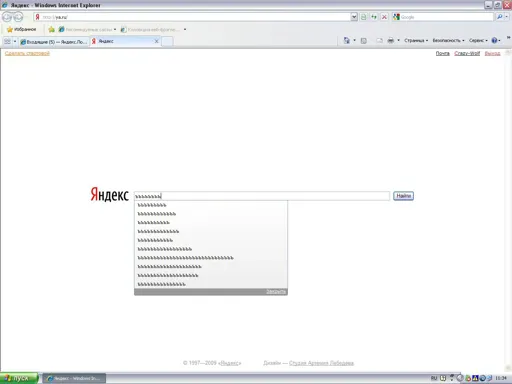Open the address bar history dropdown
Viewport: 512px width, 384px height.
point(354,17)
